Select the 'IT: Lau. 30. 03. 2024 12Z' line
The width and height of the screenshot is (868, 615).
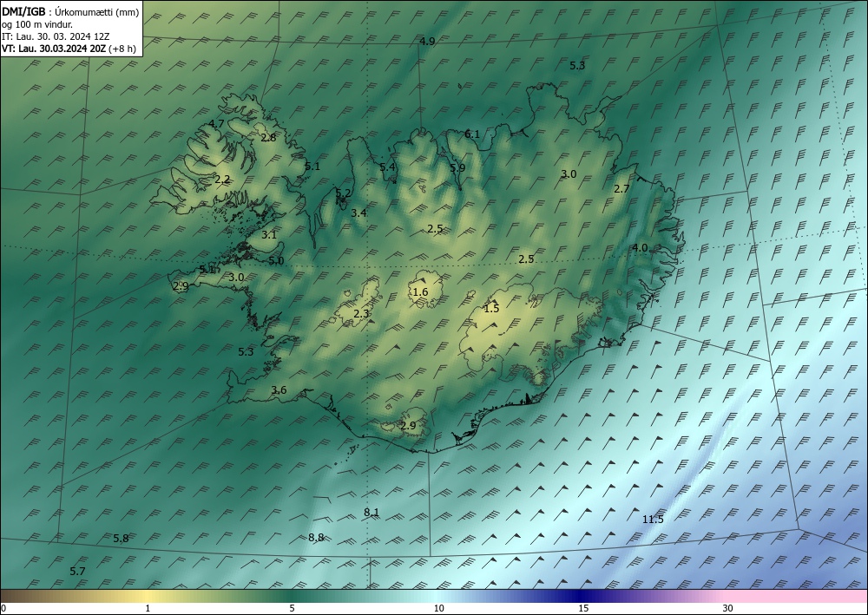click(56, 36)
